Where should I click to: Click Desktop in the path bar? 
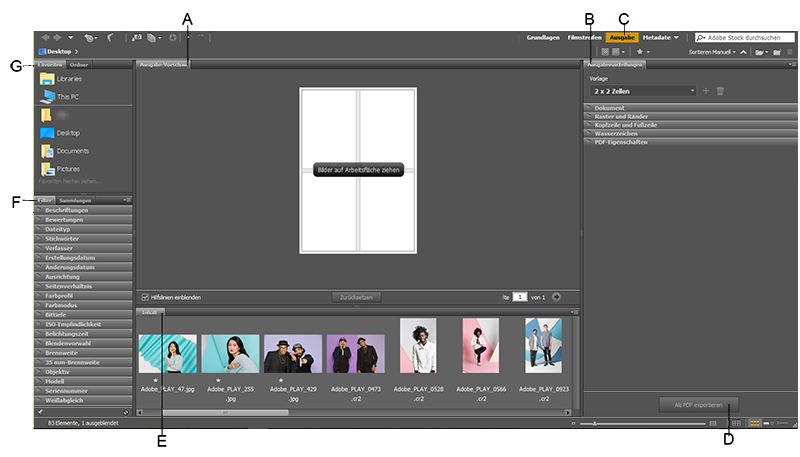click(x=59, y=52)
